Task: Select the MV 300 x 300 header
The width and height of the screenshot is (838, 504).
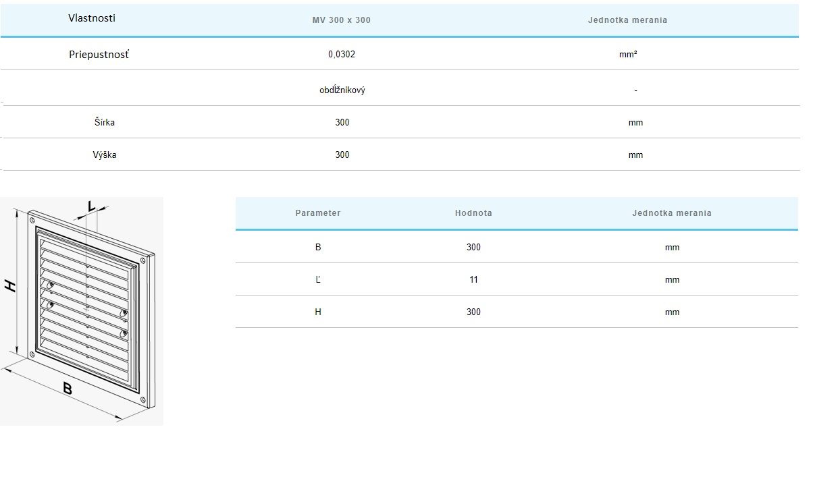Action: (x=341, y=20)
